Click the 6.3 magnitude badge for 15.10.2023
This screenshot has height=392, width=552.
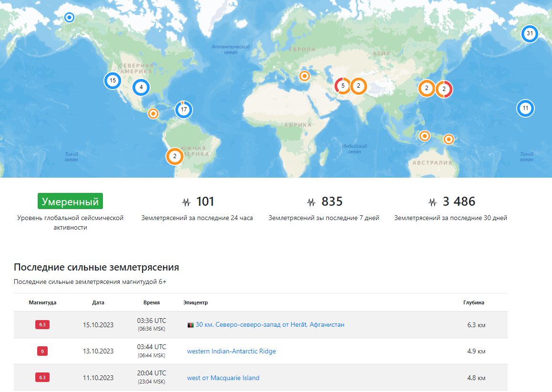point(42,324)
